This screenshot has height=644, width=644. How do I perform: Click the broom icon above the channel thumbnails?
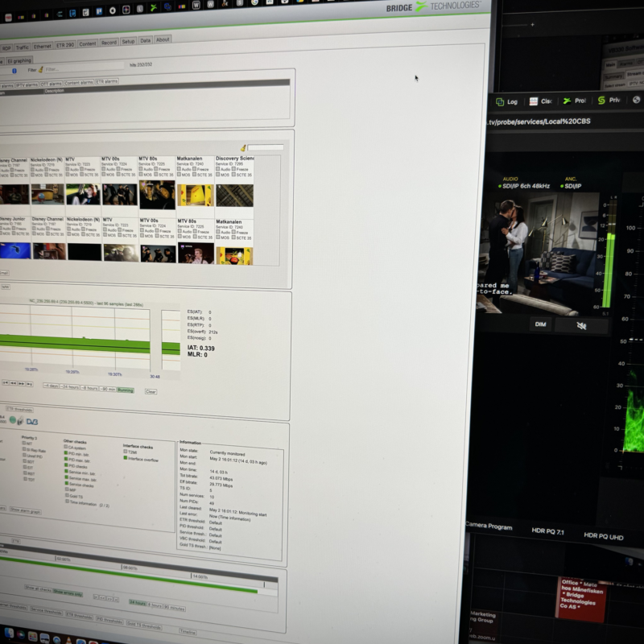pos(243,148)
